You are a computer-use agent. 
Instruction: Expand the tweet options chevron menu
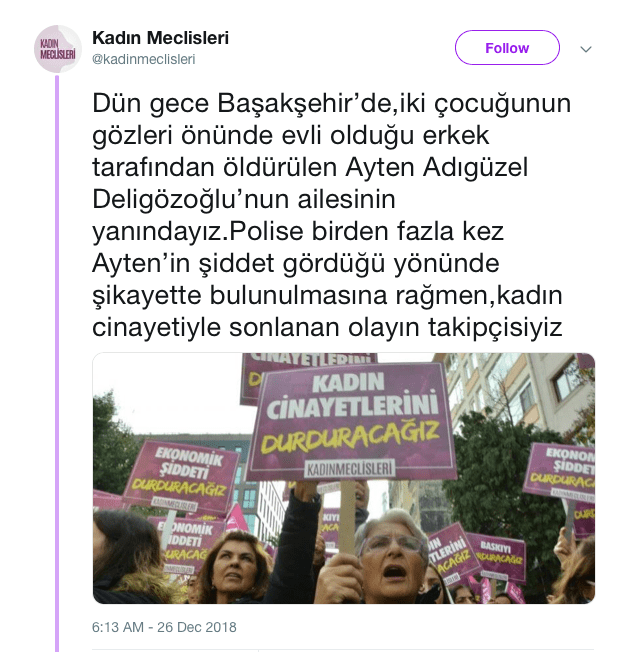(586, 49)
